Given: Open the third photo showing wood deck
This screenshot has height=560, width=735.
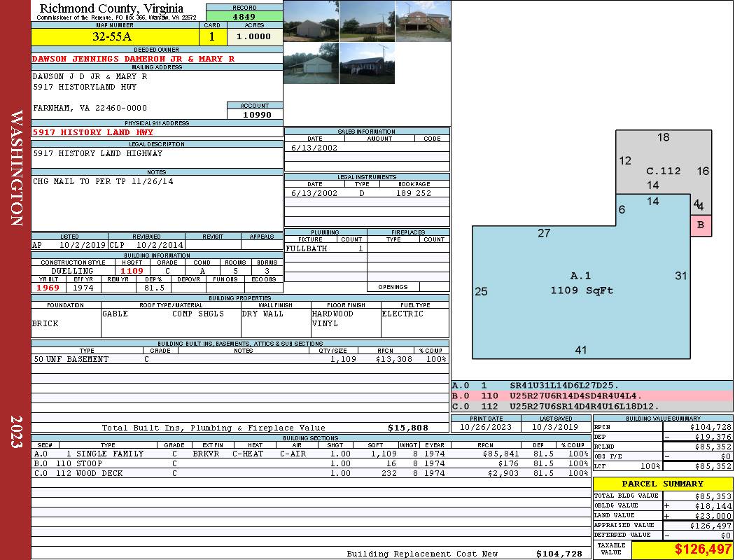Looking at the screenshot, I should tap(423, 21).
